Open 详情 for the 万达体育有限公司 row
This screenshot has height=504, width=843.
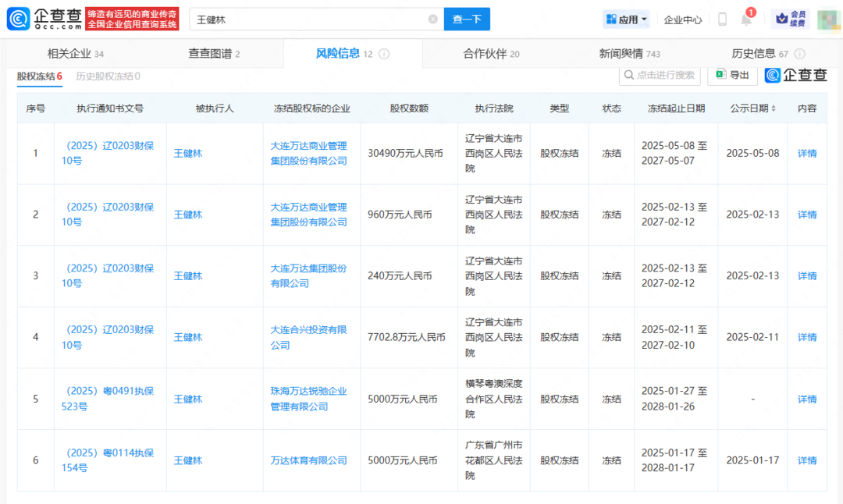tap(807, 460)
